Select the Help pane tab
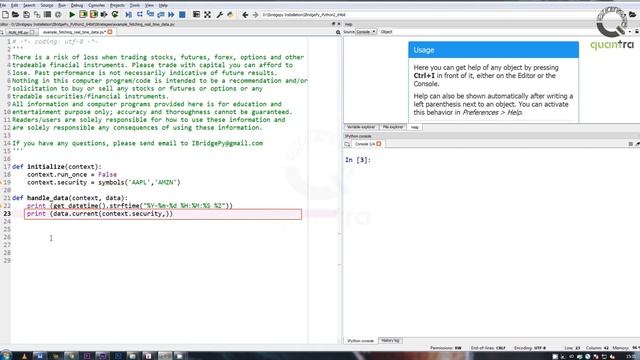Image resolution: width=640 pixels, height=360 pixels. point(415,127)
